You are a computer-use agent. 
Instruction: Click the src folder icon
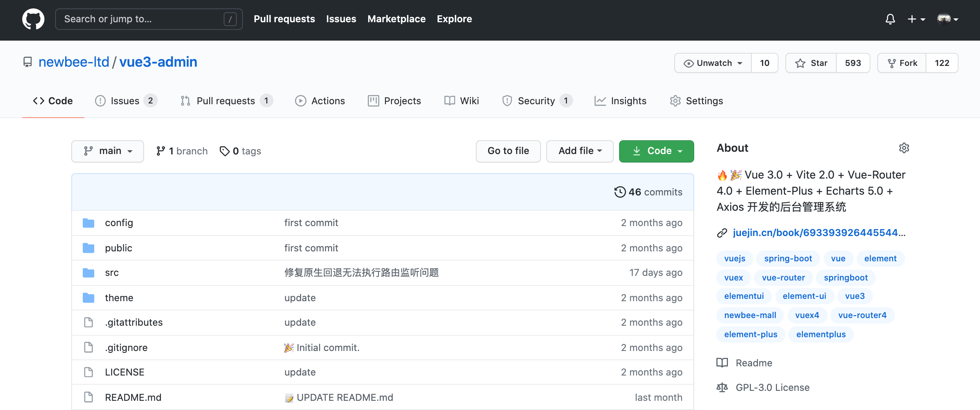(x=88, y=272)
